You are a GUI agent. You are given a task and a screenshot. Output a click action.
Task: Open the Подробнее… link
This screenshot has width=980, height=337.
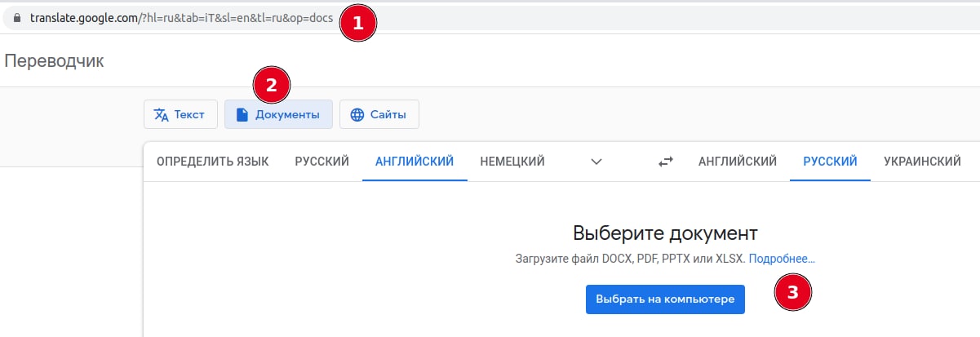pos(781,259)
